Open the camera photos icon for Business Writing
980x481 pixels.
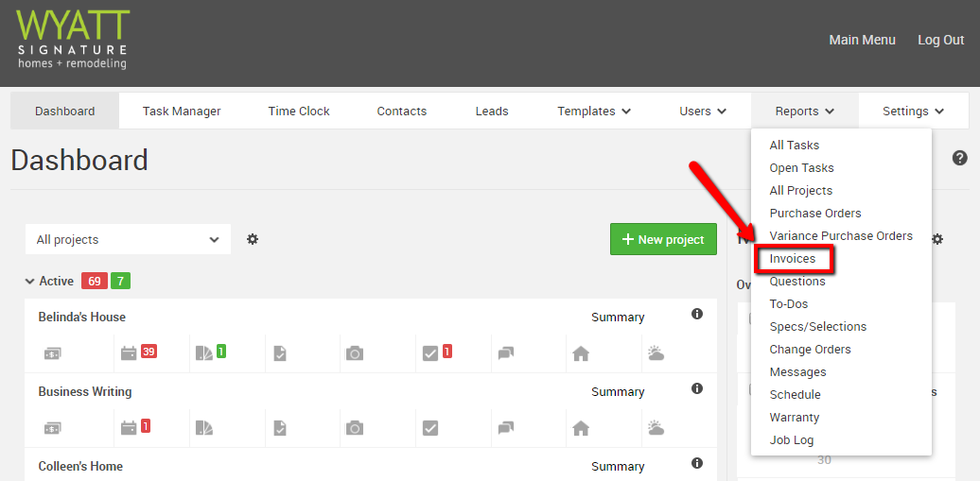click(x=355, y=428)
